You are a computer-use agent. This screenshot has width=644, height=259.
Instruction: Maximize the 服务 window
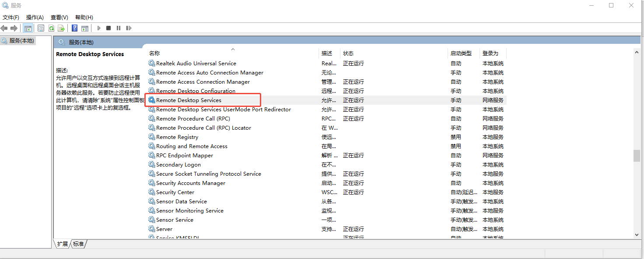(x=611, y=5)
